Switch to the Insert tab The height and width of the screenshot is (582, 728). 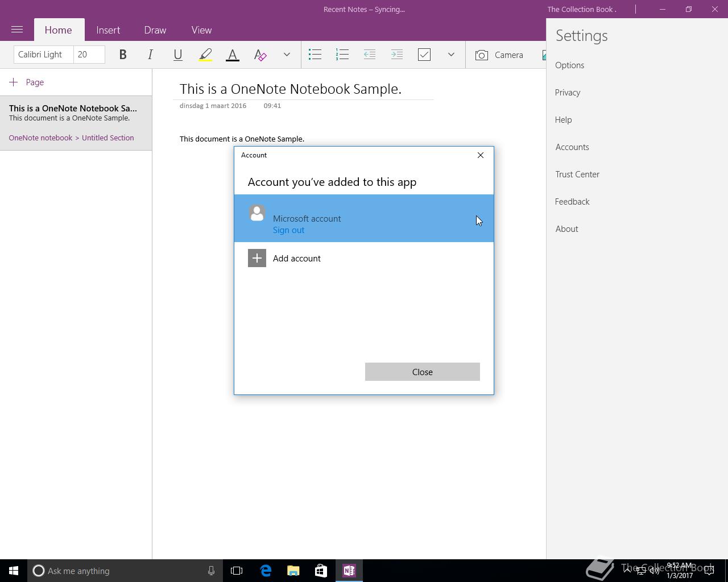(x=108, y=30)
